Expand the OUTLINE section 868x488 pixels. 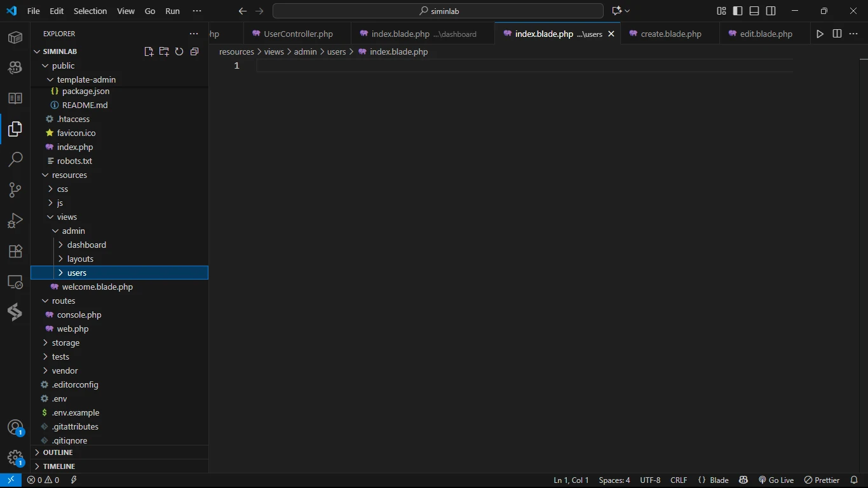coord(58,452)
